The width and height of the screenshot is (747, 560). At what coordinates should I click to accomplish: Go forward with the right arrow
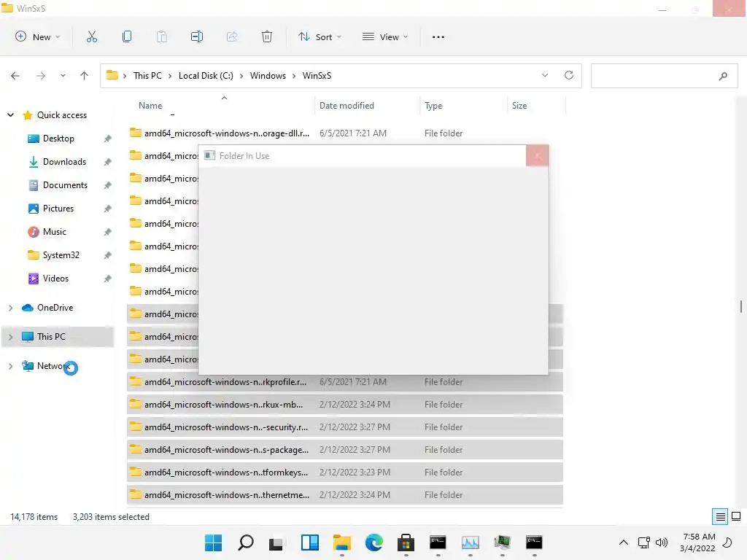point(41,76)
